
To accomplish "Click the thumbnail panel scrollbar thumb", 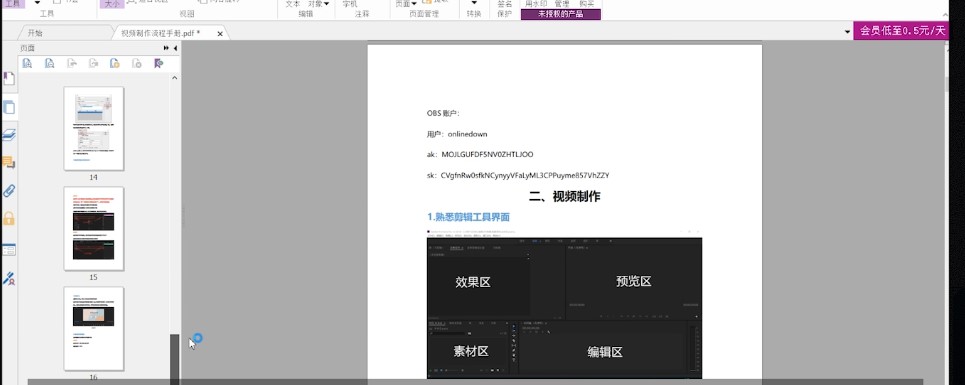I will coord(174,359).
